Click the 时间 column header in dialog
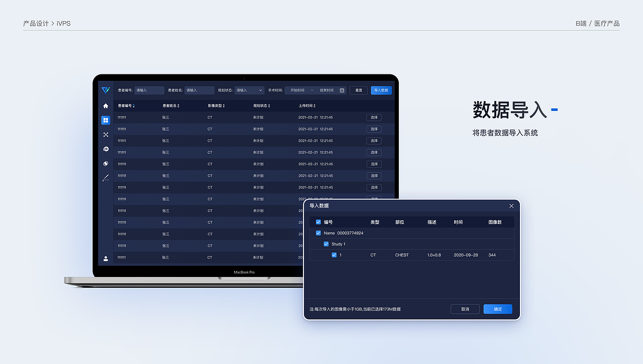Image resolution: width=643 pixels, height=364 pixels. point(458,222)
